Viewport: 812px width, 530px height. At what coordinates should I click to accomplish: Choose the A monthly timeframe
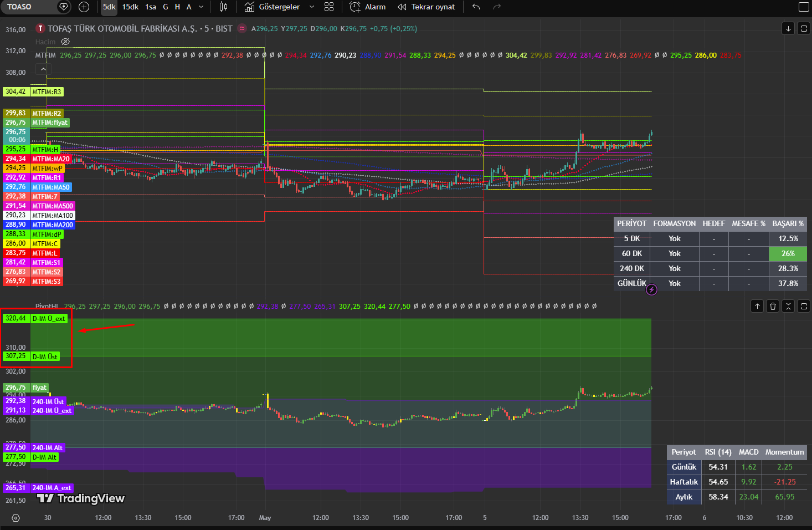[189, 7]
